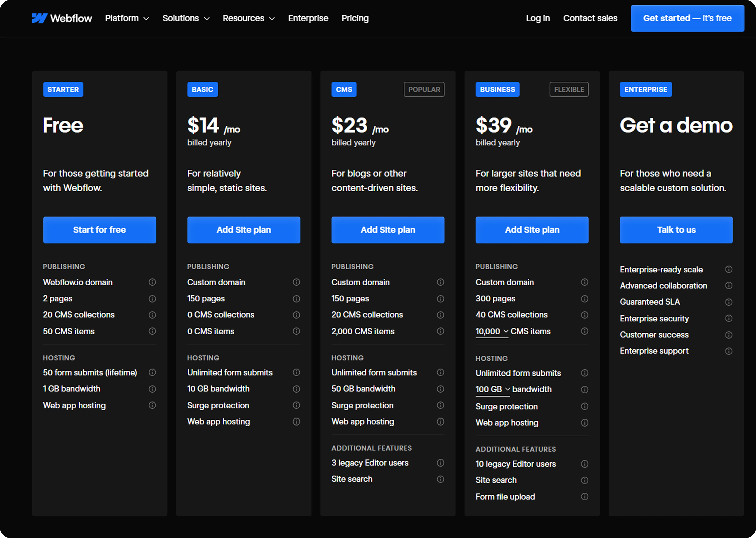This screenshot has height=538, width=756.
Task: Open info icon for Webflow.io domain
Action: click(x=152, y=282)
